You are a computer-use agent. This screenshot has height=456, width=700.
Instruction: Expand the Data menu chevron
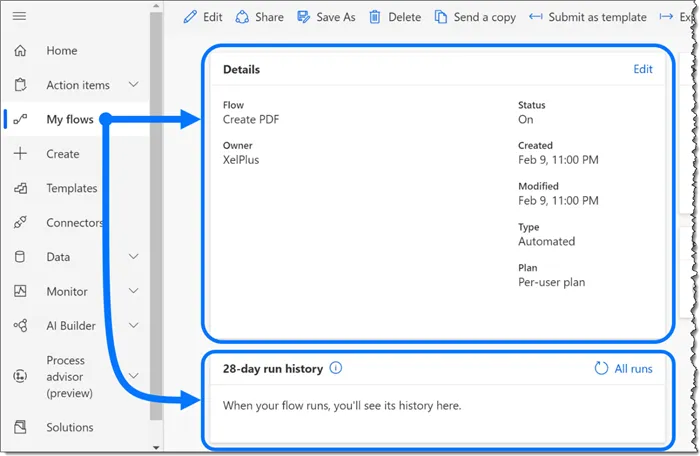134,257
